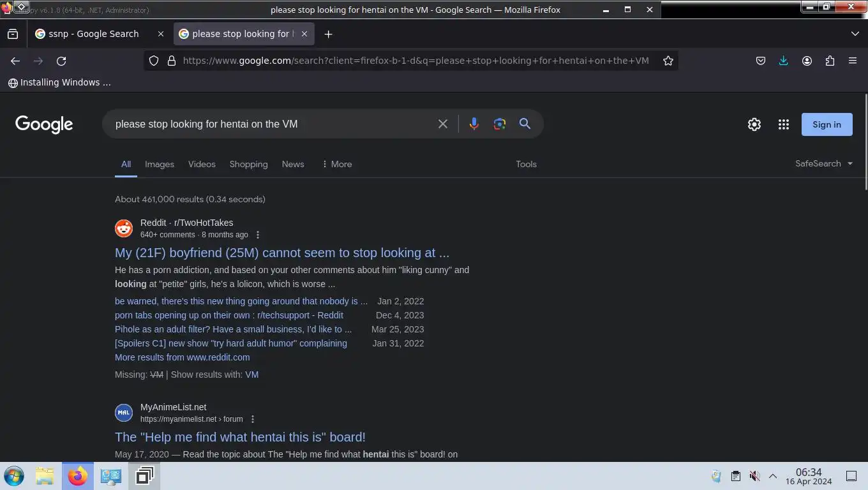Show desktop via tray corner icon

coord(851,476)
